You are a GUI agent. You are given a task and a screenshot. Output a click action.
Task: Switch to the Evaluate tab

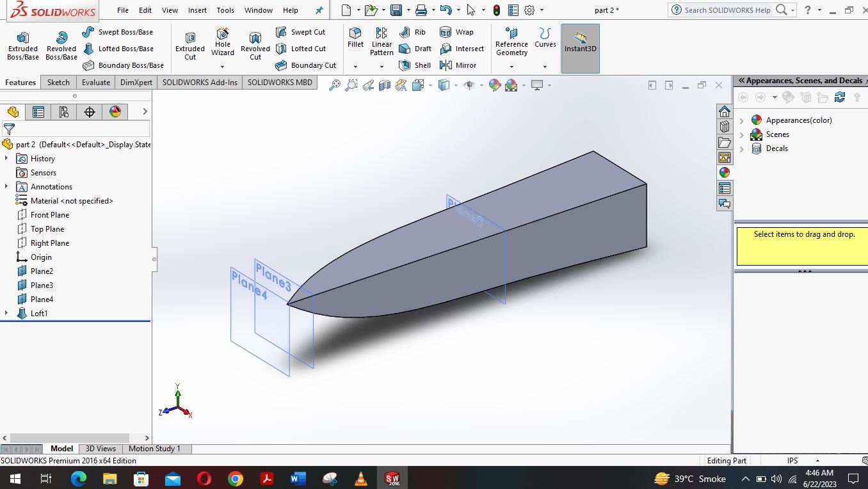click(96, 83)
